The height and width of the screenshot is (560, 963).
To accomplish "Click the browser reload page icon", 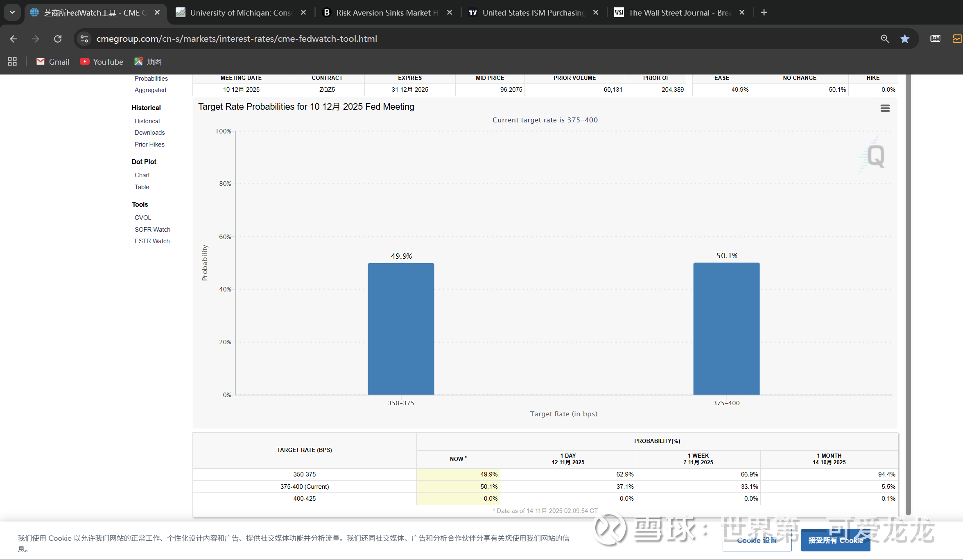I will coord(58,38).
